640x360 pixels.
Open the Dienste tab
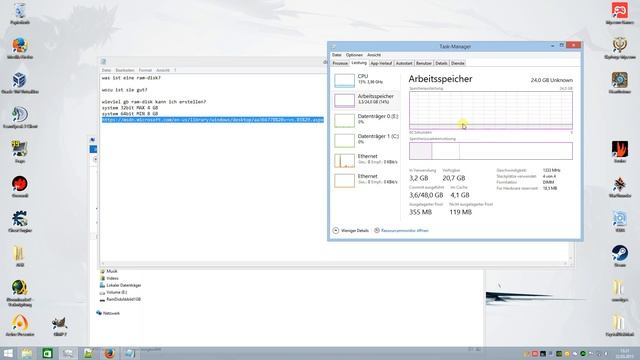point(458,63)
